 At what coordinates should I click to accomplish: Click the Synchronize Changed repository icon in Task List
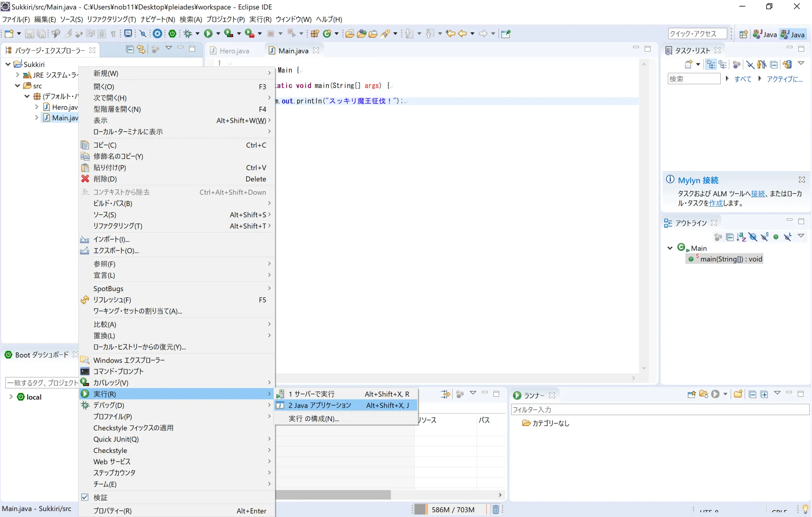pos(787,64)
